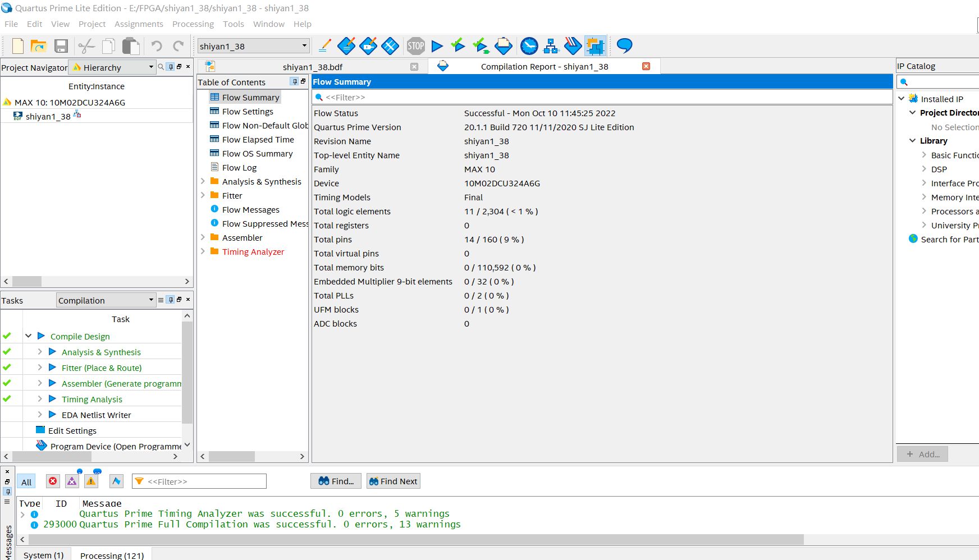The height and width of the screenshot is (560, 979).
Task: Open Platform Designer toolbar icon
Action: (x=595, y=46)
